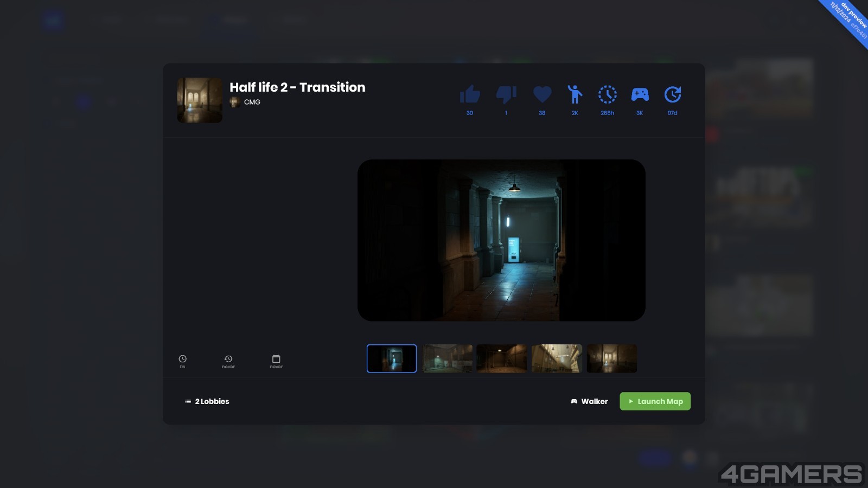Select the first corridor screenshot thumbnail
The width and height of the screenshot is (868, 488).
(392, 358)
